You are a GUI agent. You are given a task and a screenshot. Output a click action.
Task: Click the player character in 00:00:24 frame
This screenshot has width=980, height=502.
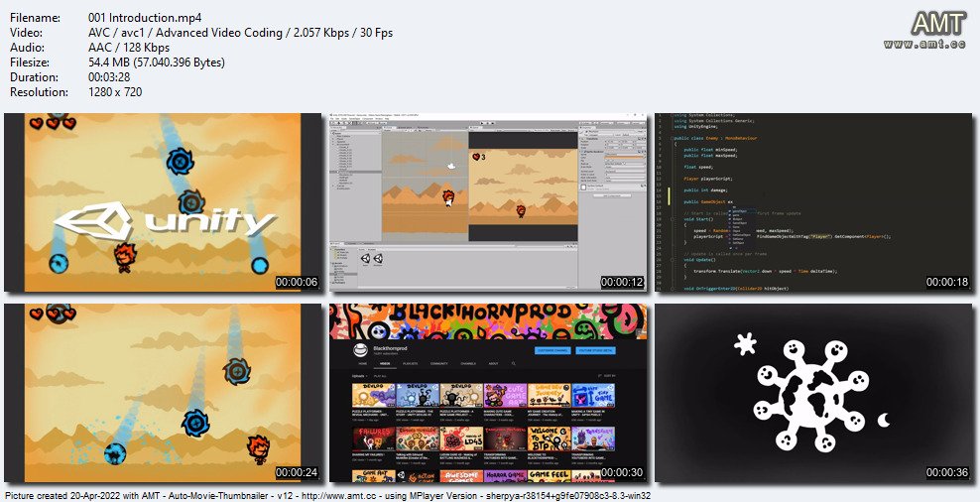pos(258,449)
